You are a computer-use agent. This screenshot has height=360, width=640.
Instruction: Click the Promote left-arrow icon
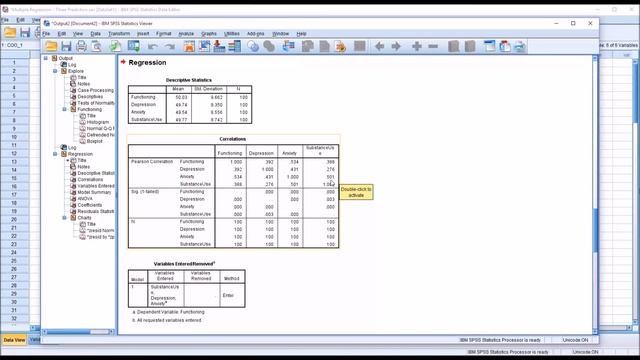coord(379,46)
